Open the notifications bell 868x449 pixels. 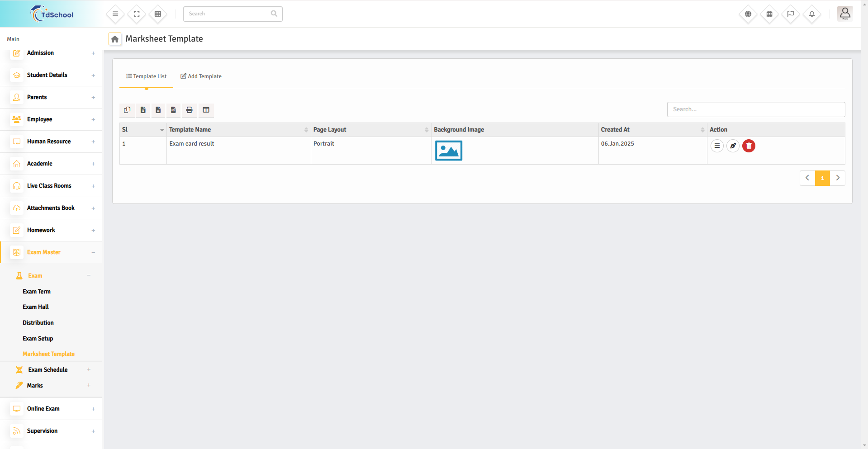point(812,14)
